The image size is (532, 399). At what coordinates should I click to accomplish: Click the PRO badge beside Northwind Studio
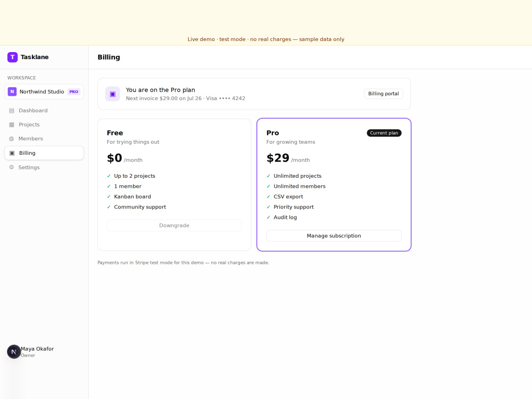pyautogui.click(x=73, y=92)
